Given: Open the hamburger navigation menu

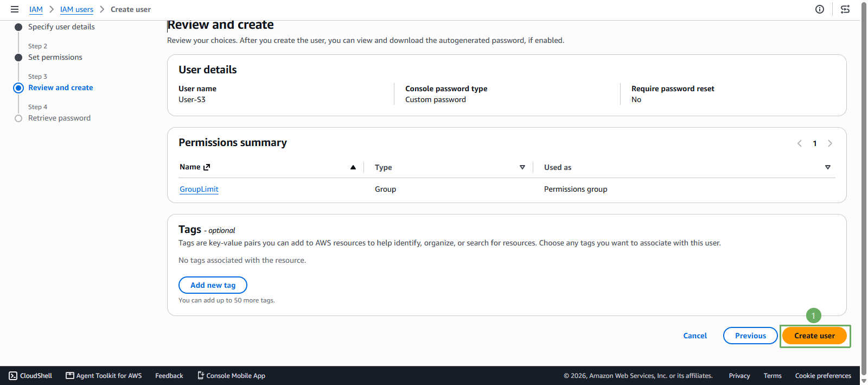Looking at the screenshot, I should [x=15, y=9].
